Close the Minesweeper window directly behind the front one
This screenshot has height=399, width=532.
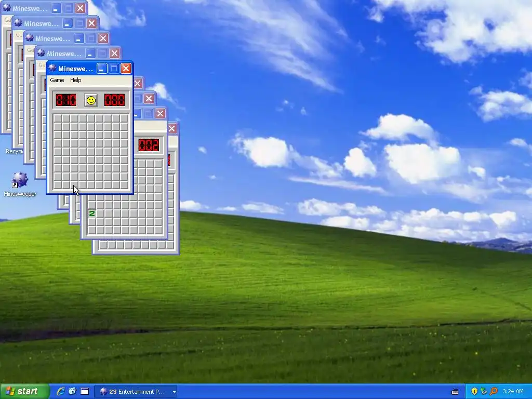click(x=114, y=54)
